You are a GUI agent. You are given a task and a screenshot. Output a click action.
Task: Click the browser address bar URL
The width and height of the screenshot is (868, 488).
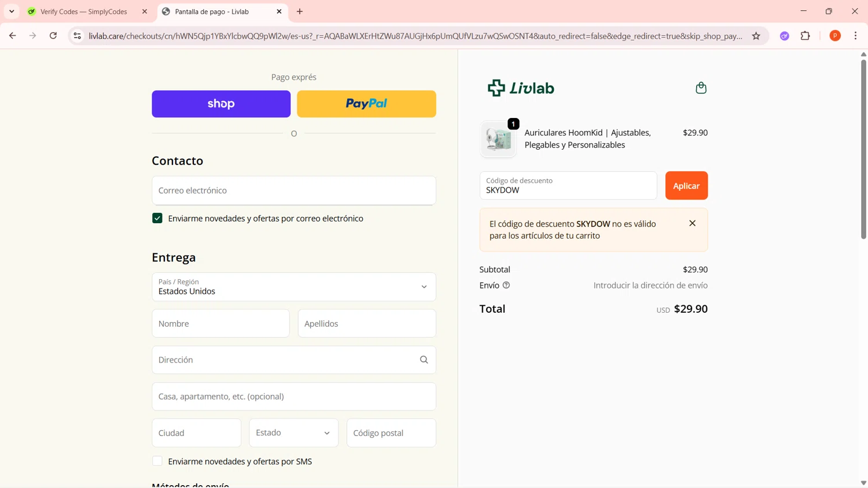(415, 36)
